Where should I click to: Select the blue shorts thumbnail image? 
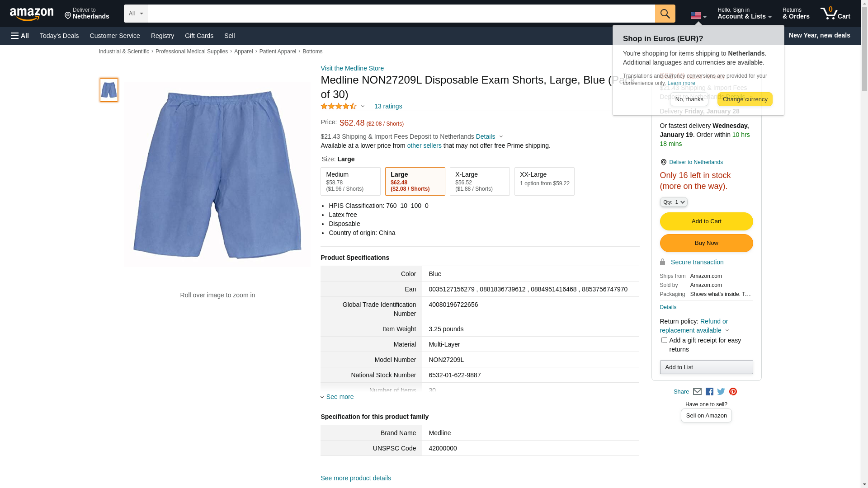(109, 90)
